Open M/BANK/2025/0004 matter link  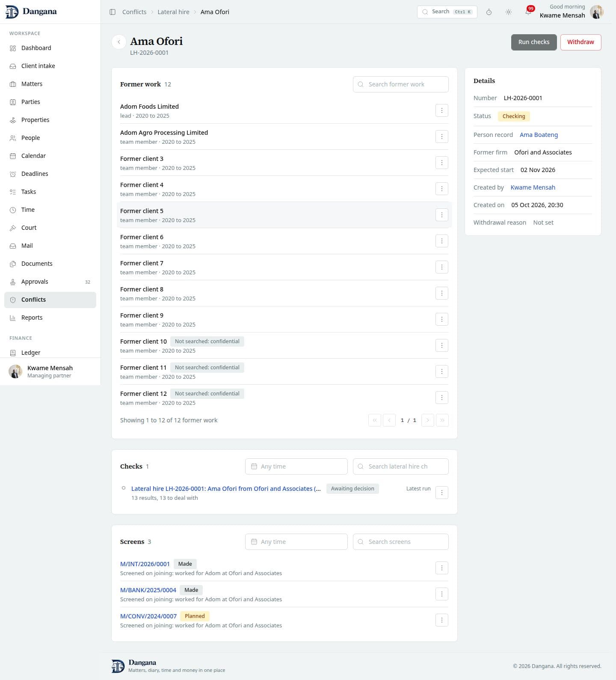tap(148, 590)
